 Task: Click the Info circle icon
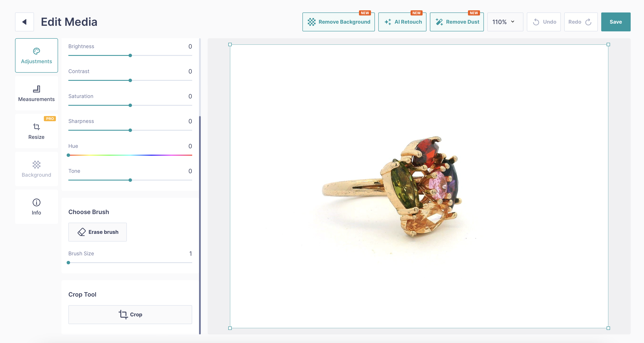point(37,202)
